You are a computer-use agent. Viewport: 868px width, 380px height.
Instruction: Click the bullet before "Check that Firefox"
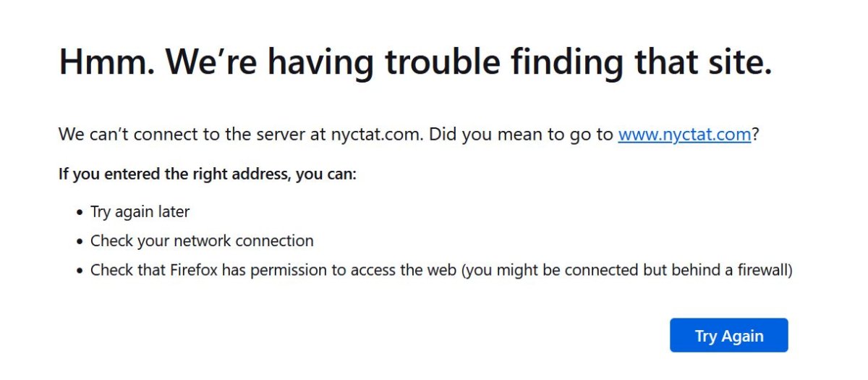tap(80, 271)
